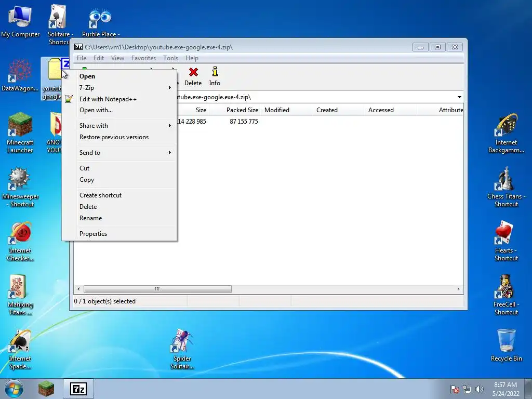Select the DataWagon desktop icon

coord(20,75)
